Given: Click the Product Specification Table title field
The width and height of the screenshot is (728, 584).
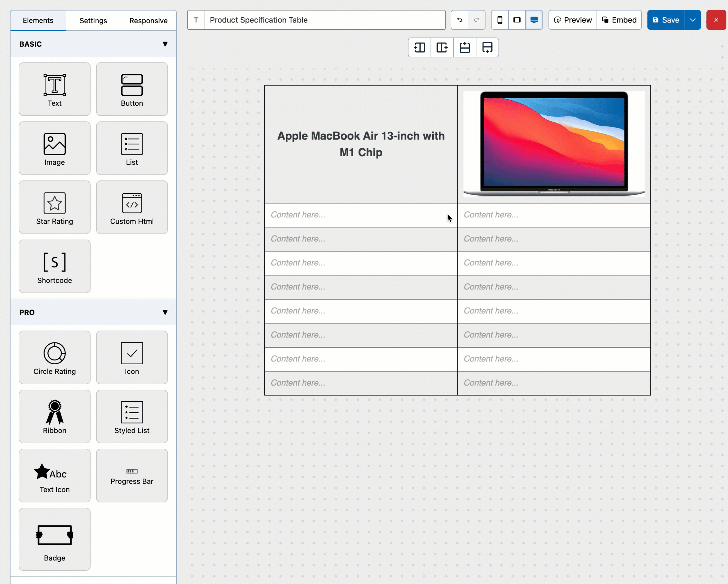Looking at the screenshot, I should 324,20.
